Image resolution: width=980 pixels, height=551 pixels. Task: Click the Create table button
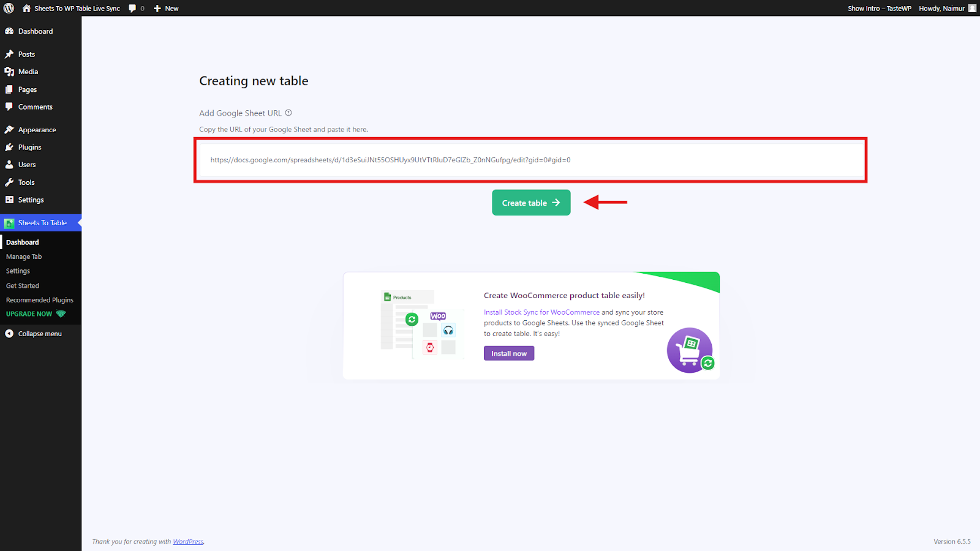[531, 203]
